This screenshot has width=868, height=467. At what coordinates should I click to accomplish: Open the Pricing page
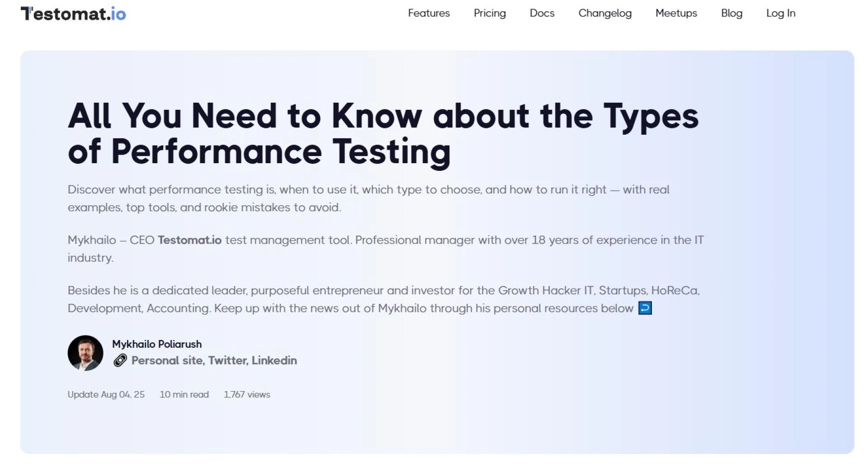tap(490, 13)
